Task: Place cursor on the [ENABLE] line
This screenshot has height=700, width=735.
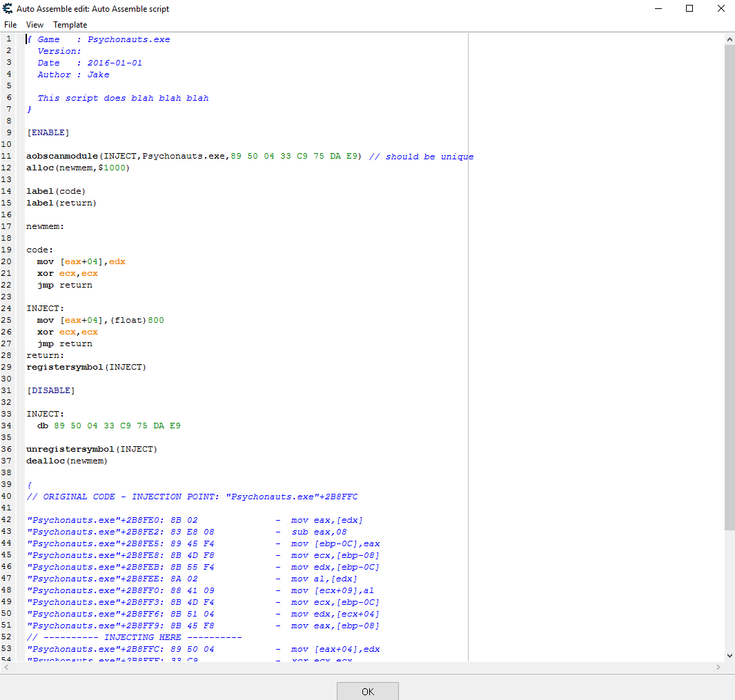Action: click(48, 132)
